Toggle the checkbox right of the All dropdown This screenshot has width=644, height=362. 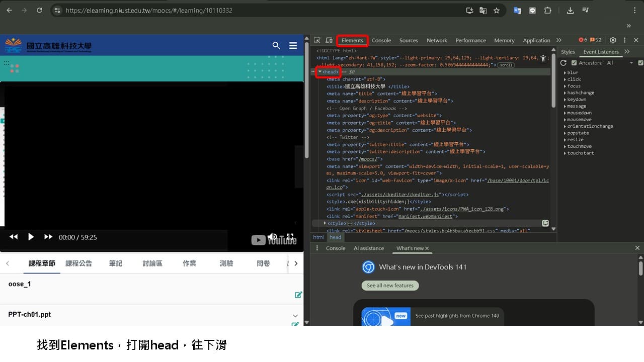pyautogui.click(x=640, y=63)
